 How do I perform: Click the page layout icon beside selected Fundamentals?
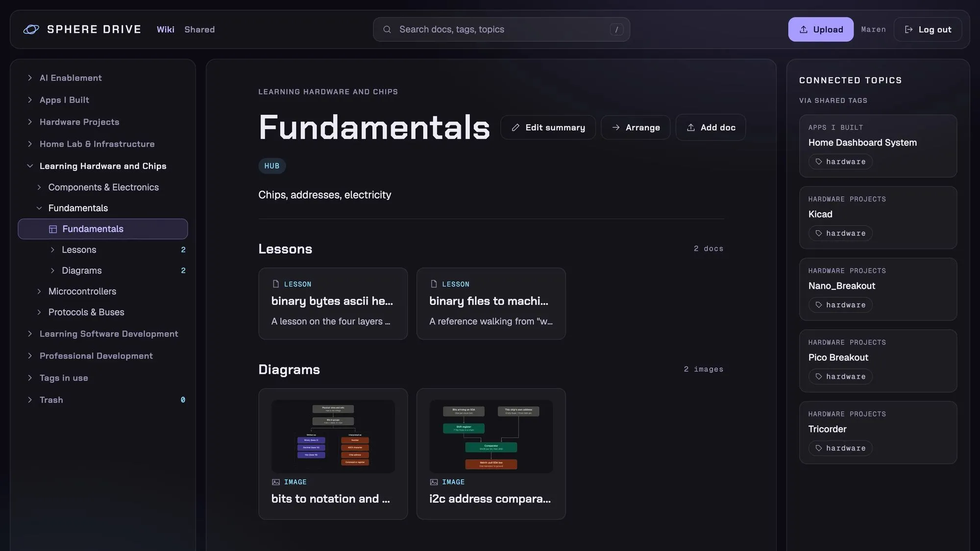coord(53,229)
